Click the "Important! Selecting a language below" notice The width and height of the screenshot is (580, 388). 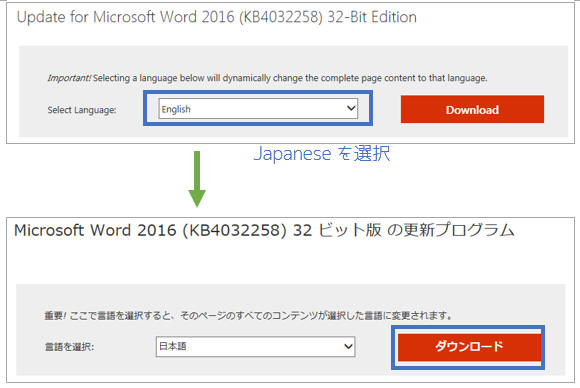[x=267, y=78]
